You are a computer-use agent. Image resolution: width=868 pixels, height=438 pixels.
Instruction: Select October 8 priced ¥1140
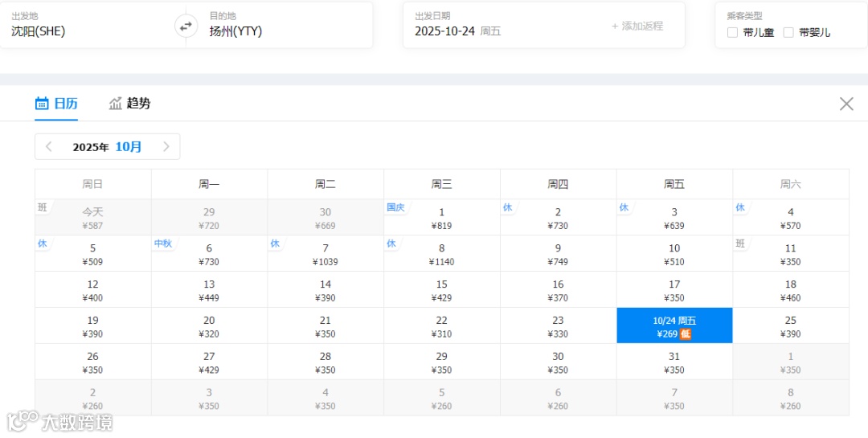[442, 254]
